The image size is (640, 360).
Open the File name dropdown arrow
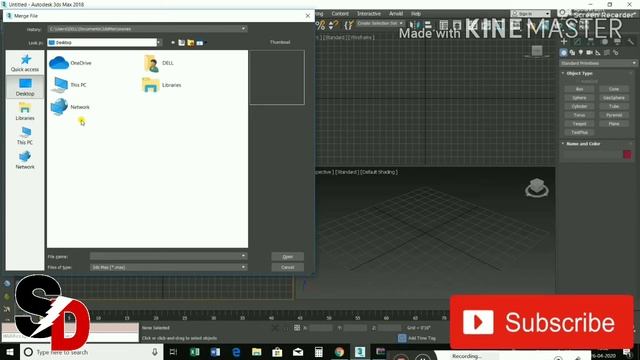tap(243, 256)
